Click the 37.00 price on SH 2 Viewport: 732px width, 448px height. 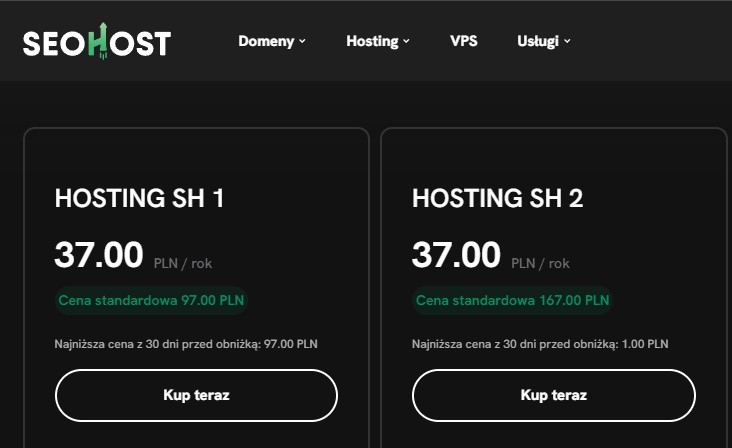(x=456, y=255)
